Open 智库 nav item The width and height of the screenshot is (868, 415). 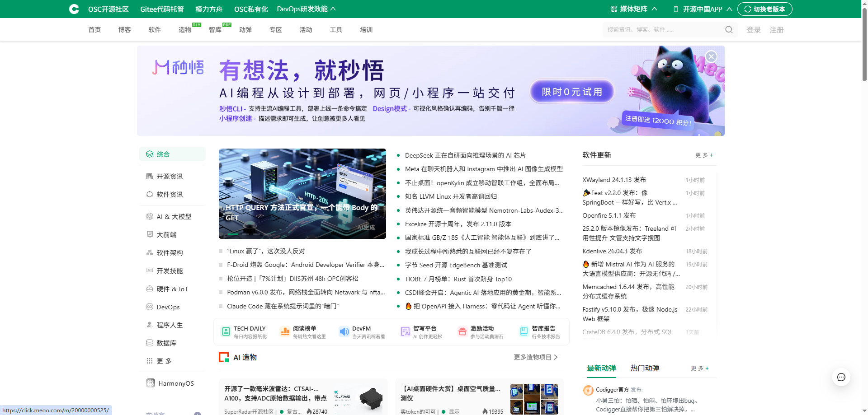tap(215, 30)
